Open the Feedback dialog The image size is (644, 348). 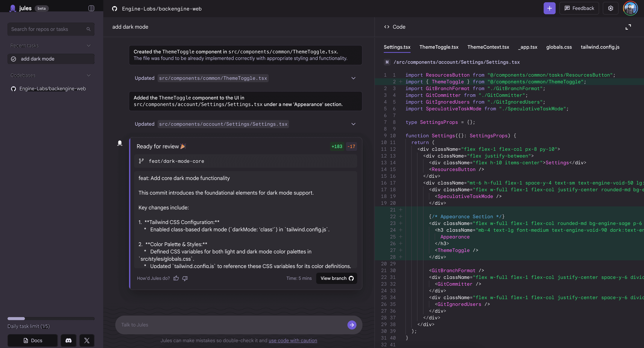coord(579,8)
